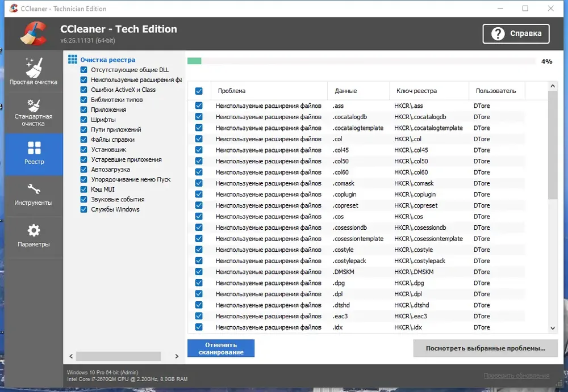568x392 pixels.
Task: Click right arrow of category list scrollbar
Action: [x=177, y=356]
